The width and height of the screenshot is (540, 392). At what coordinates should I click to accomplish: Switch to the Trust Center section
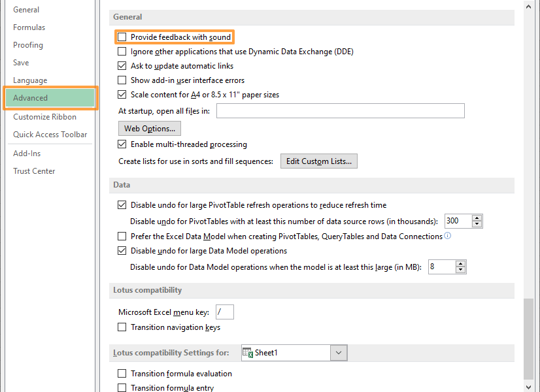(x=34, y=171)
